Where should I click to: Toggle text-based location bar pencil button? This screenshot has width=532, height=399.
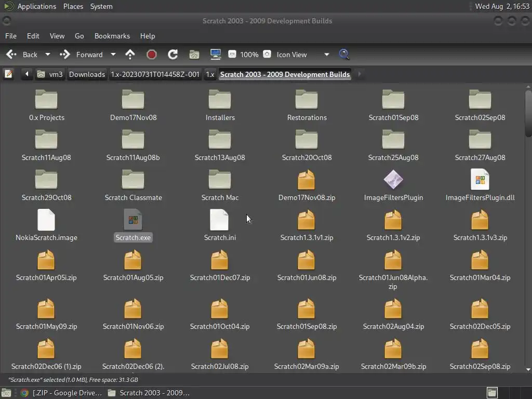point(8,74)
